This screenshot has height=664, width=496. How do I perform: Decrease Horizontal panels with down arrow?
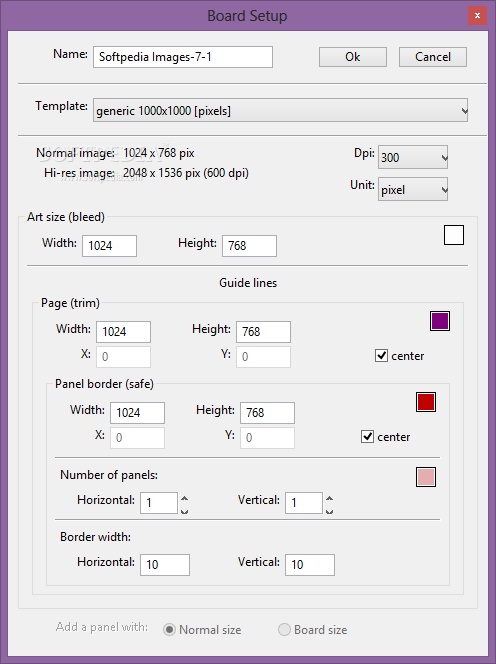pyautogui.click(x=184, y=510)
